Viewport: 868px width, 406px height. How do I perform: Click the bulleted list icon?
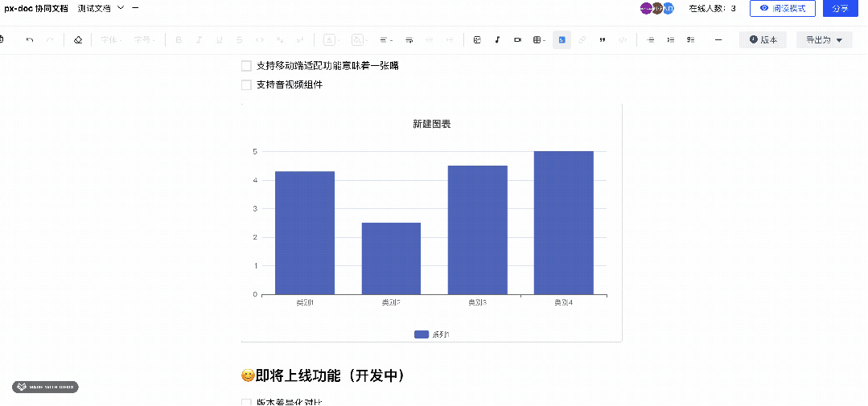point(651,40)
